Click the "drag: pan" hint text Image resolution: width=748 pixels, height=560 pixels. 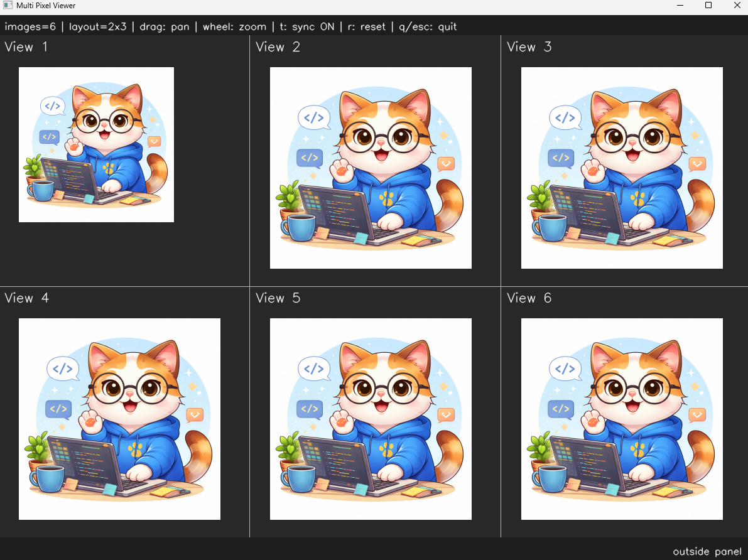(165, 27)
